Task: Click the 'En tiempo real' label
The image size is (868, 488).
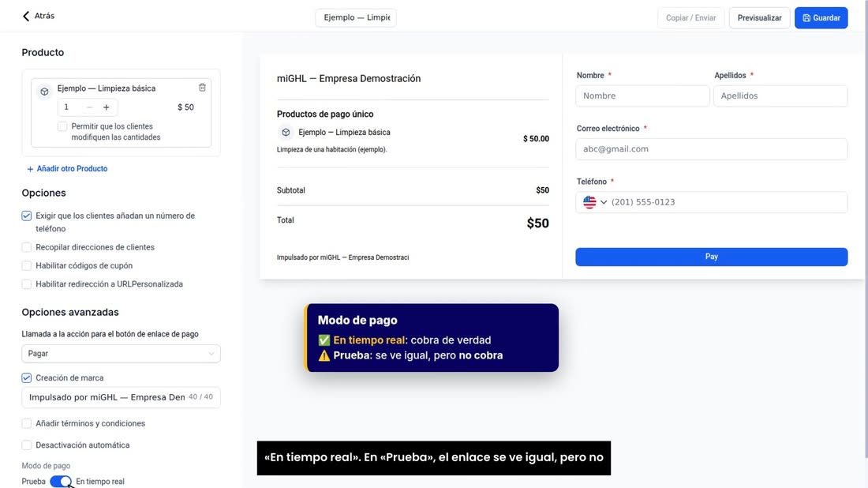Action: [x=100, y=482]
